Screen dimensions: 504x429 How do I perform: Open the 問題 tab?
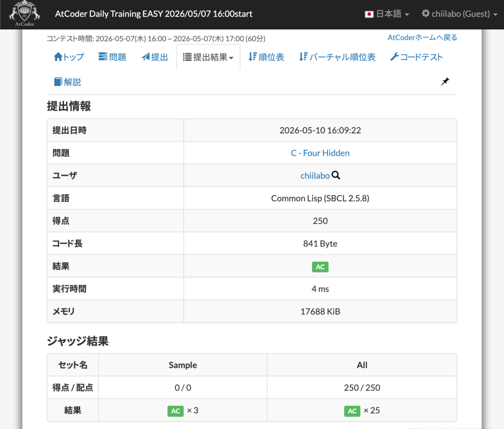click(x=112, y=57)
